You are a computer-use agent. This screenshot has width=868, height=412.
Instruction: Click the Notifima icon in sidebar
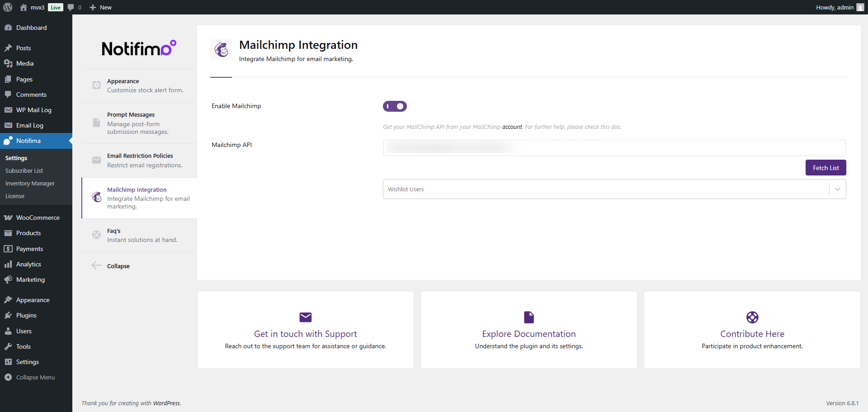pos(8,141)
